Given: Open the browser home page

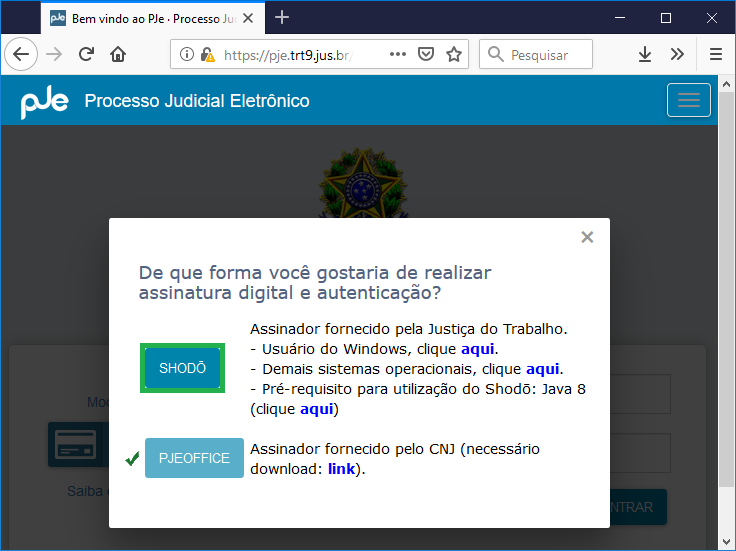Looking at the screenshot, I should click(118, 54).
